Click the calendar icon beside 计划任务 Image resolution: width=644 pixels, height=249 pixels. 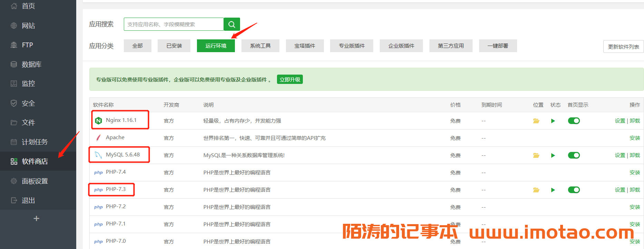(x=14, y=142)
